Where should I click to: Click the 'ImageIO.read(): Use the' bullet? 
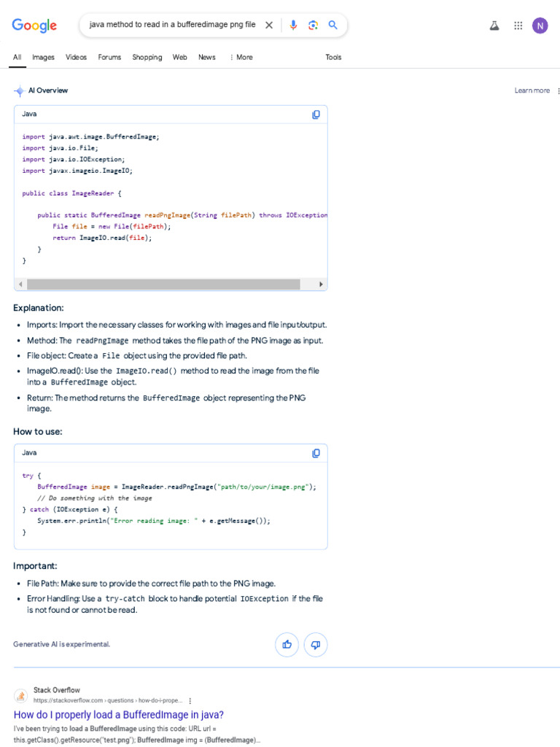173,376
